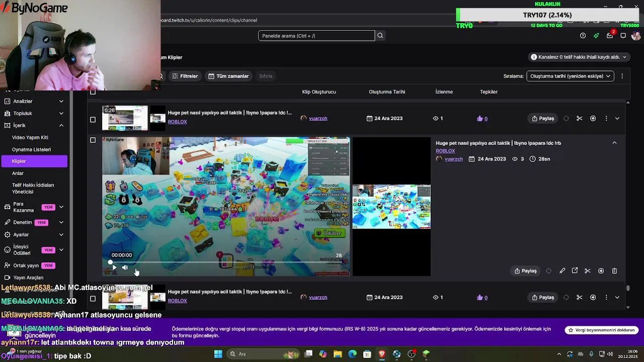This screenshot has height=362, width=644.
Task: Open the inbox icon with red badge
Action: pyautogui.click(x=610, y=35)
